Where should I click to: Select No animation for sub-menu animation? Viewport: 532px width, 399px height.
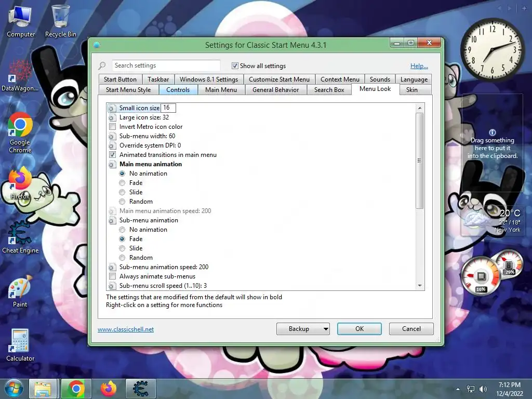click(122, 230)
